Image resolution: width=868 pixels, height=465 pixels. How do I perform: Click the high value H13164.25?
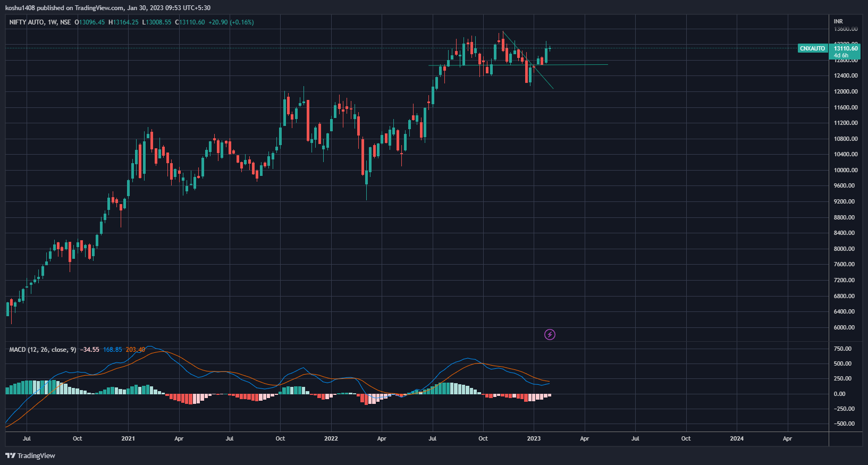[123, 22]
